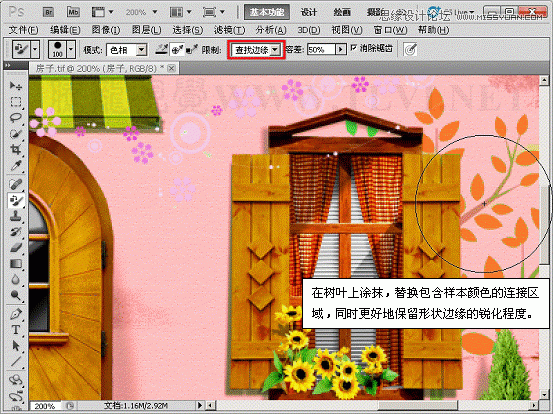Switch to 绘画 workspace
553x414 pixels.
click(342, 12)
